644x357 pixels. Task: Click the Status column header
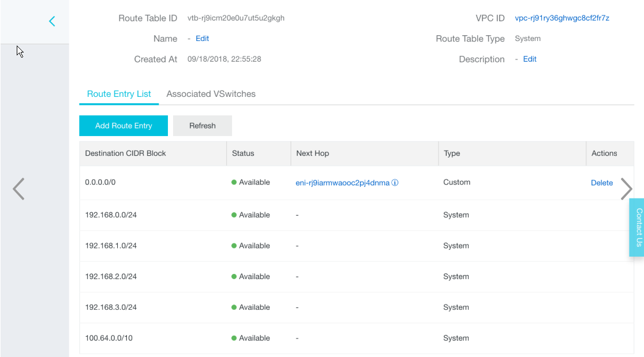(x=243, y=153)
